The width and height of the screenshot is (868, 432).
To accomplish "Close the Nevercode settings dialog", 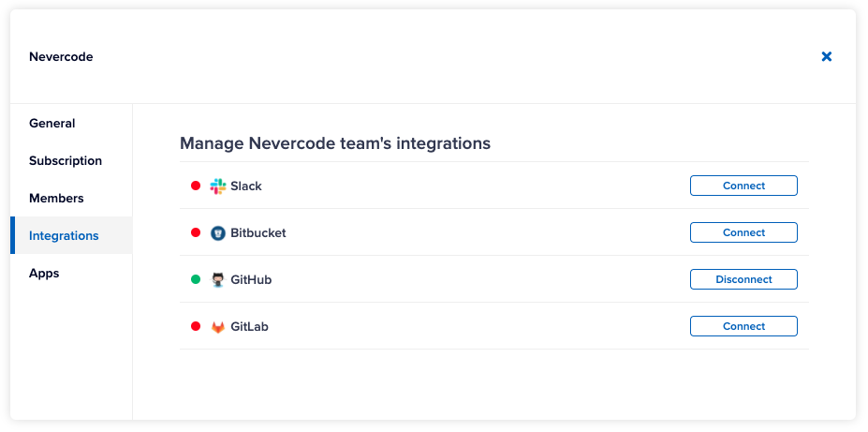I will tap(827, 56).
